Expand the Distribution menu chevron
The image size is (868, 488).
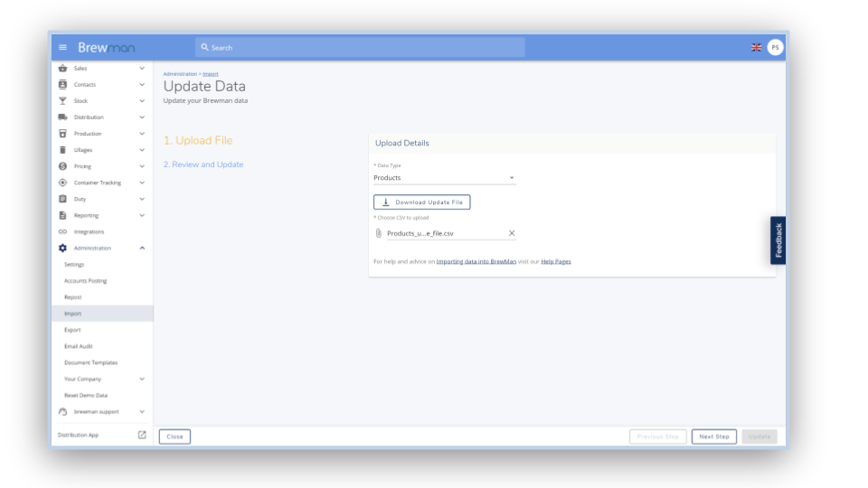pyautogui.click(x=142, y=117)
